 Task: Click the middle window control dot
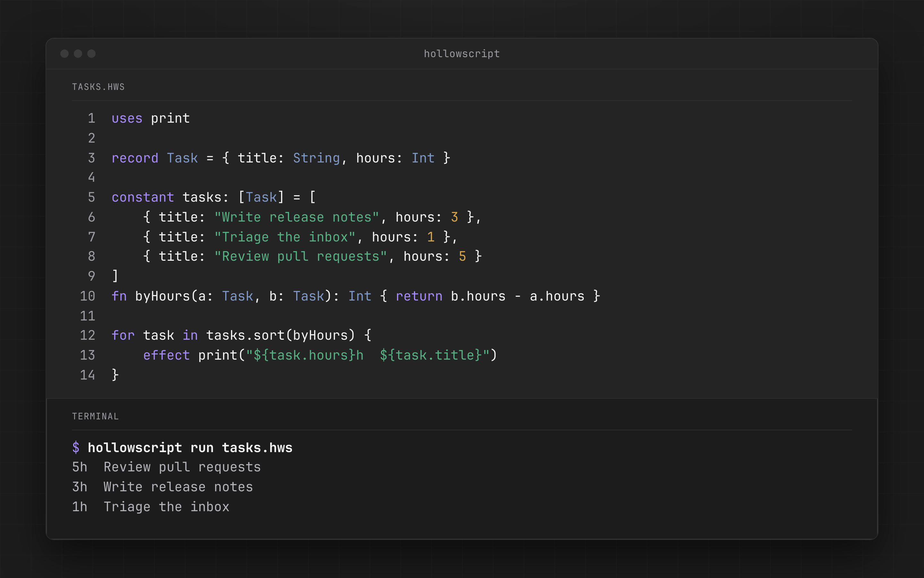pos(78,54)
